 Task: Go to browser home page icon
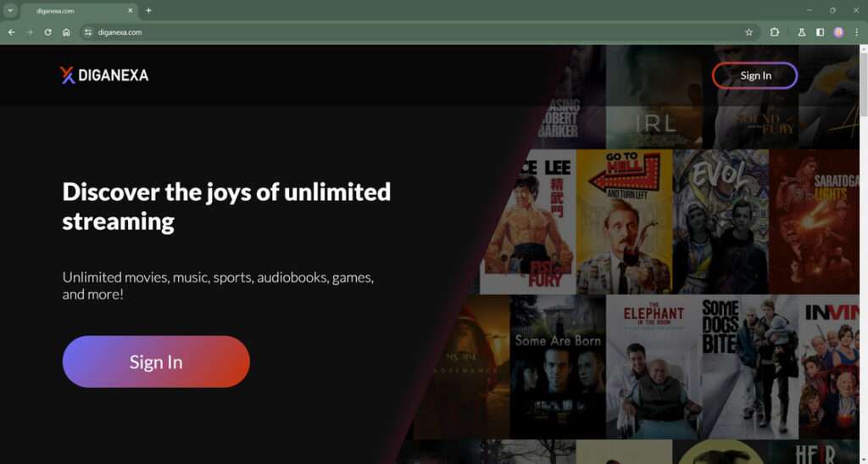pyautogui.click(x=66, y=32)
